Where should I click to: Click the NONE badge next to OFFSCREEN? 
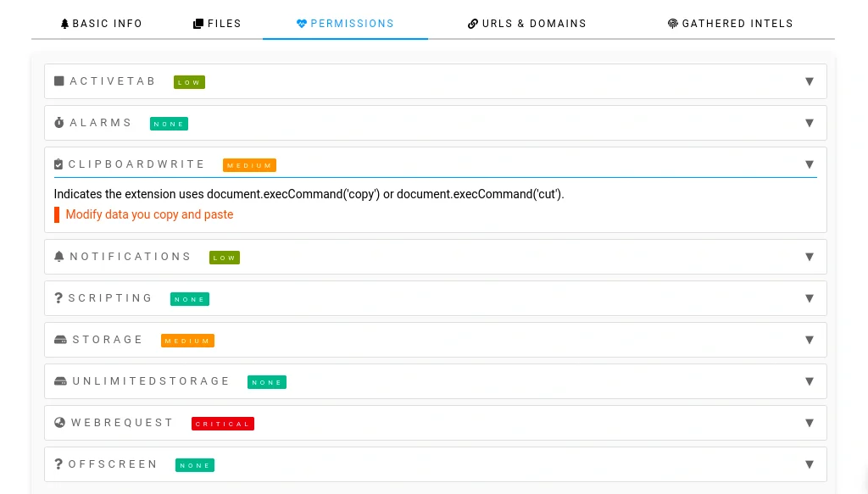195,465
